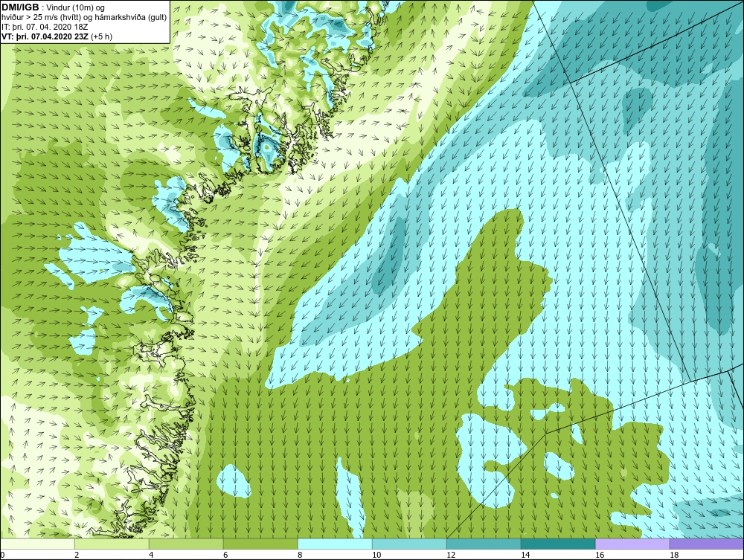Viewport: 744px width, 560px height.
Task: Click the 16–18 m/s lavender legend swatch
Action: 632,544
